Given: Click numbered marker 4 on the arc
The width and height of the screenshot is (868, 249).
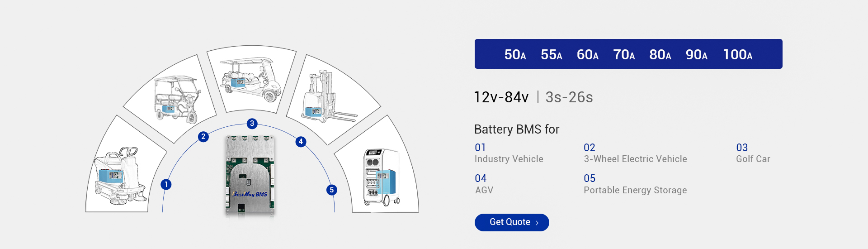Looking at the screenshot, I should (301, 142).
